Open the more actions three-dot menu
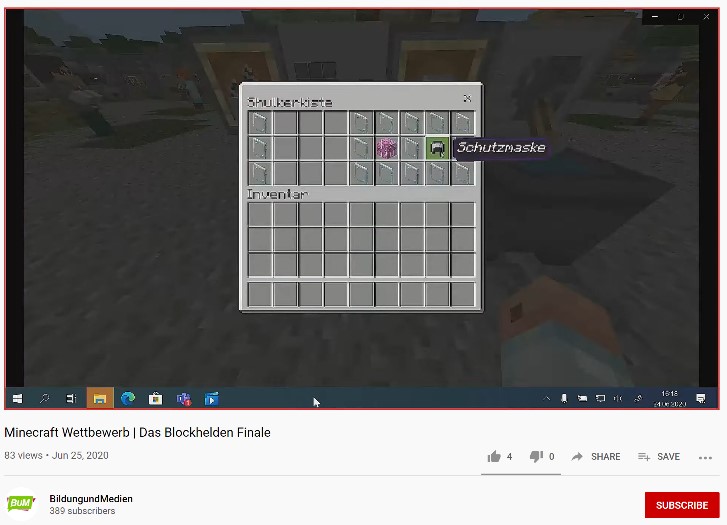Viewport: 727px width, 525px height. 705,458
